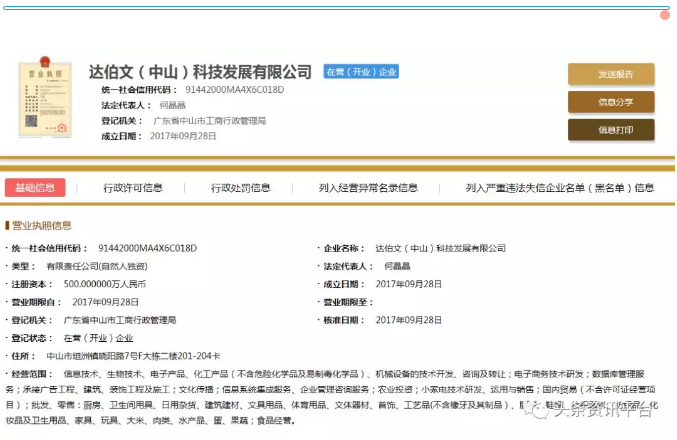This screenshot has width=677, height=440.
Task: Click the 经营范围 label
Action: (x=32, y=374)
